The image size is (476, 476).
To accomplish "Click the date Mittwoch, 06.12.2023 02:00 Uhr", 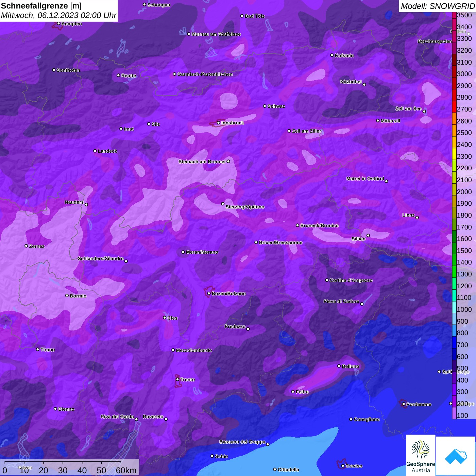I will coord(59,16).
